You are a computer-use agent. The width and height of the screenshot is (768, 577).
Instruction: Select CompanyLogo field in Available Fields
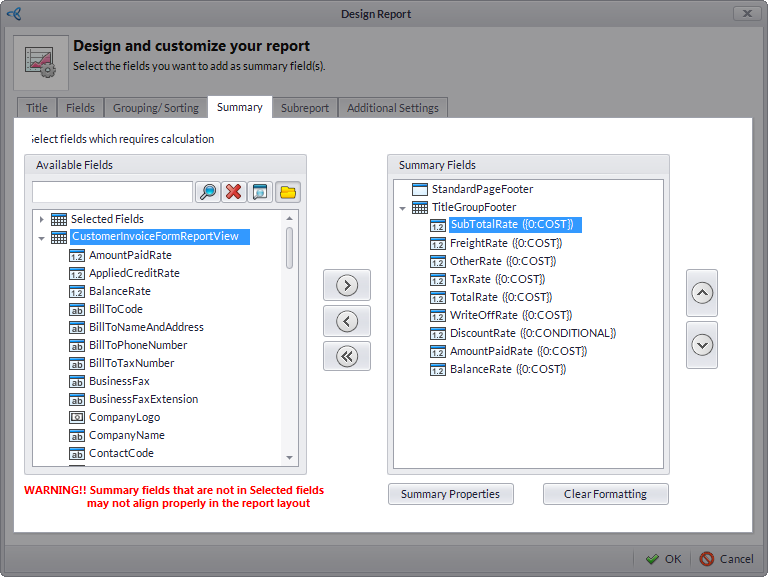pyautogui.click(x=126, y=417)
